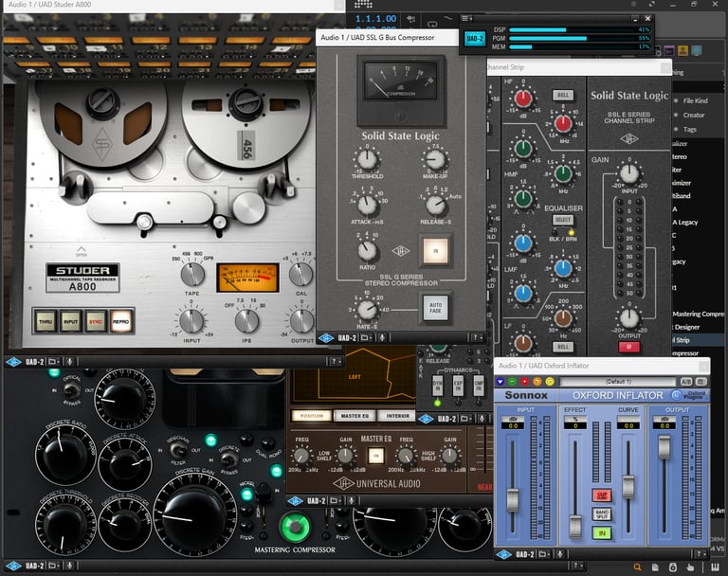
Task: Click the HF BELL button on SSL E Channel Strip
Action: pyautogui.click(x=563, y=95)
